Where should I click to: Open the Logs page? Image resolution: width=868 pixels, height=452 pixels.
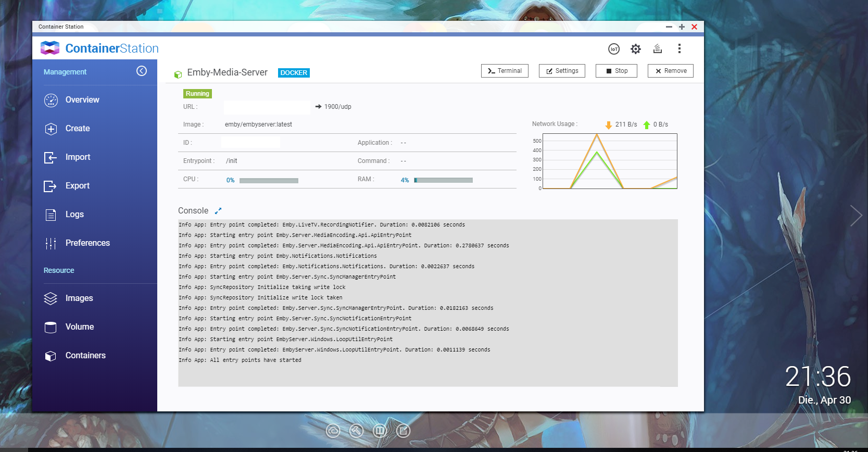pos(74,215)
